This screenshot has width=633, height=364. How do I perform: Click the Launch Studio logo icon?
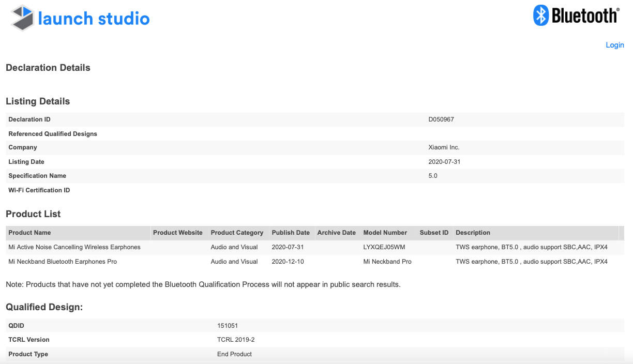23,18
